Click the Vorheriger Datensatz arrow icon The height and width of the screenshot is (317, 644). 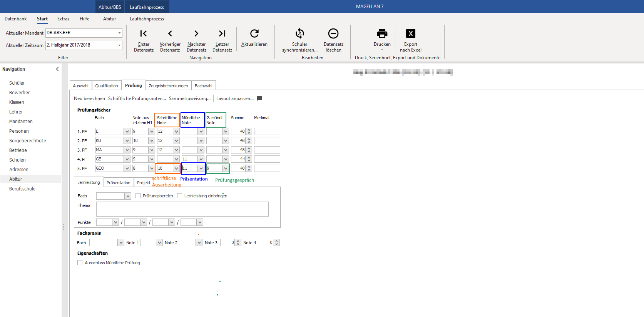tap(170, 33)
